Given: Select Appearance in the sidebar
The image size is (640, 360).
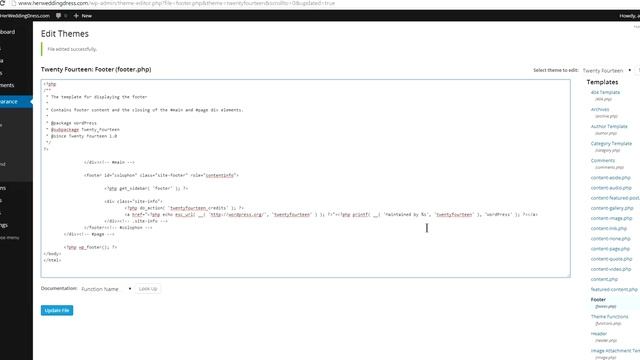Looking at the screenshot, I should coord(16,101).
